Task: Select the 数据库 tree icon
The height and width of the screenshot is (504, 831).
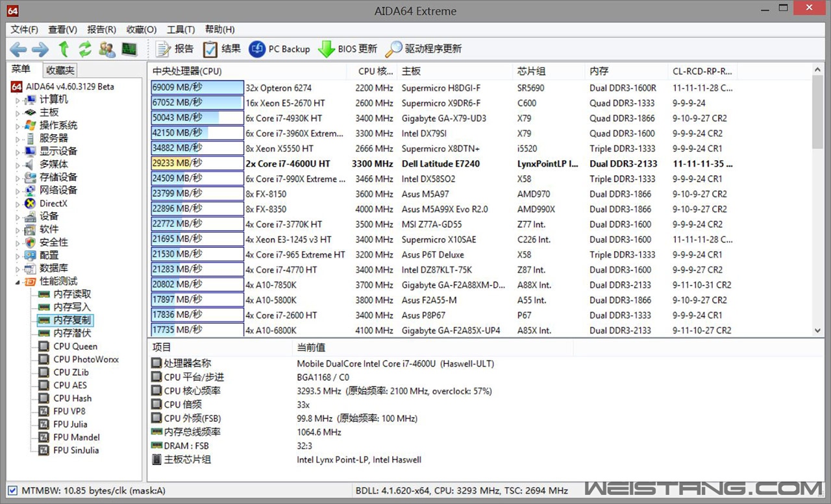Action: point(30,268)
